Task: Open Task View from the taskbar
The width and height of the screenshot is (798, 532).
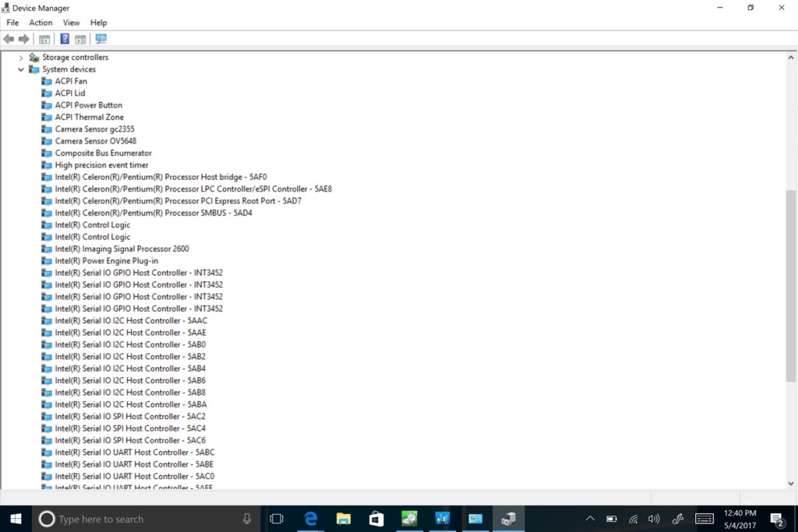Action: (277, 519)
